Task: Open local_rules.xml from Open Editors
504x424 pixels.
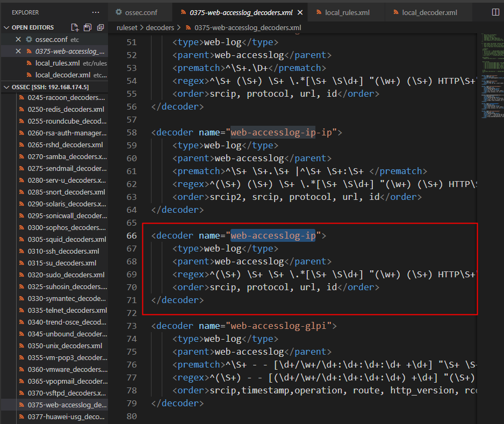Action: pos(55,63)
